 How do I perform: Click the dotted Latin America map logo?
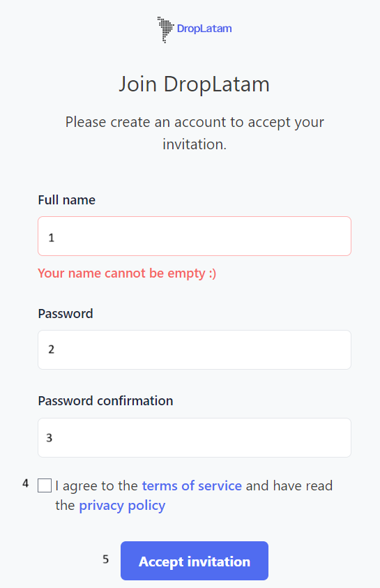click(165, 29)
